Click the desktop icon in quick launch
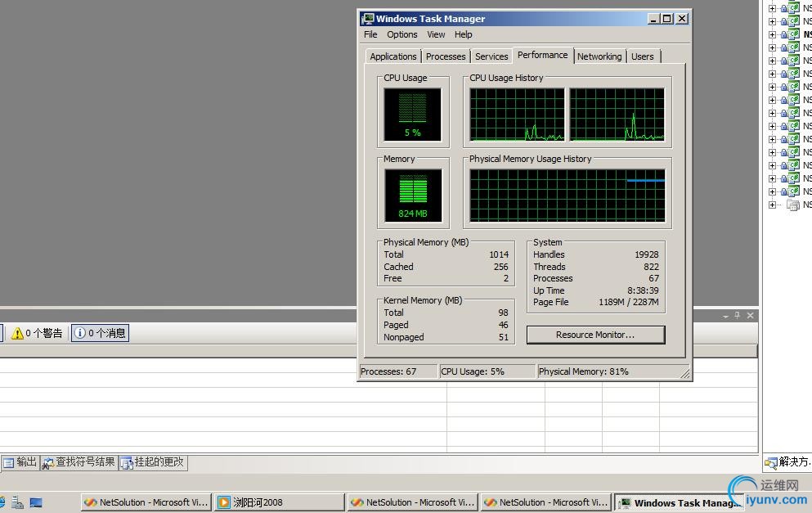 36,502
